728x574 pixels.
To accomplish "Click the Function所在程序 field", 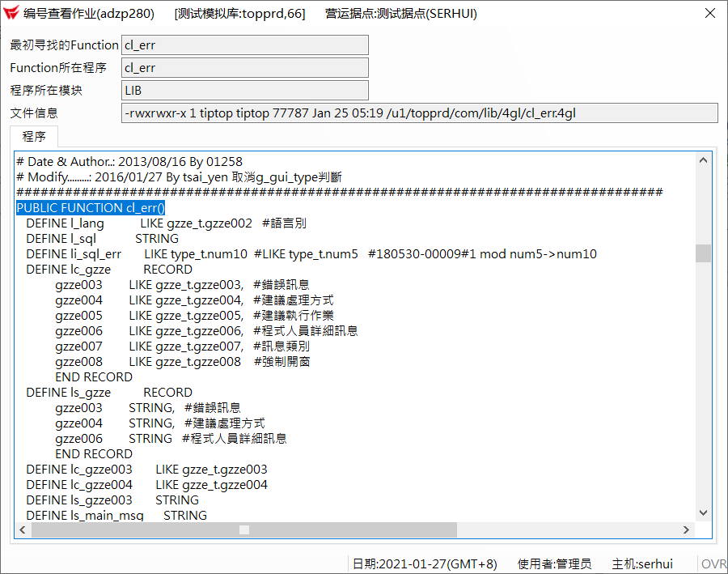I will click(x=244, y=68).
